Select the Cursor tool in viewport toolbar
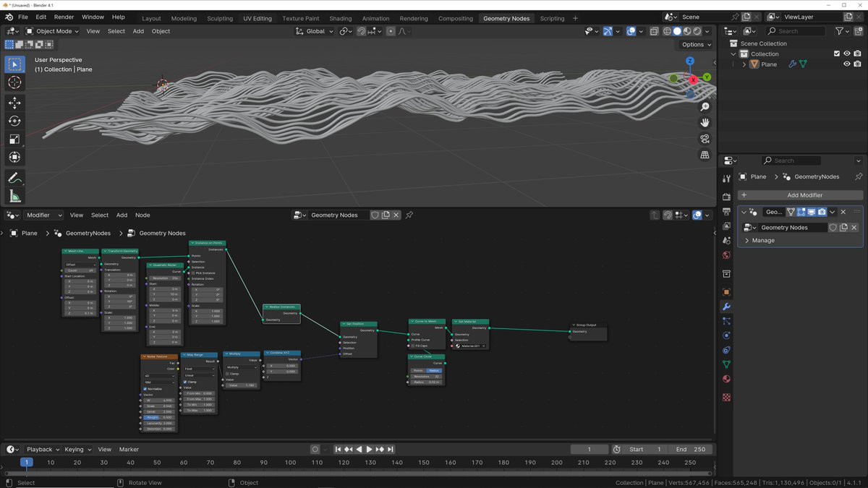Viewport: 868px width, 488px height. tap(14, 83)
